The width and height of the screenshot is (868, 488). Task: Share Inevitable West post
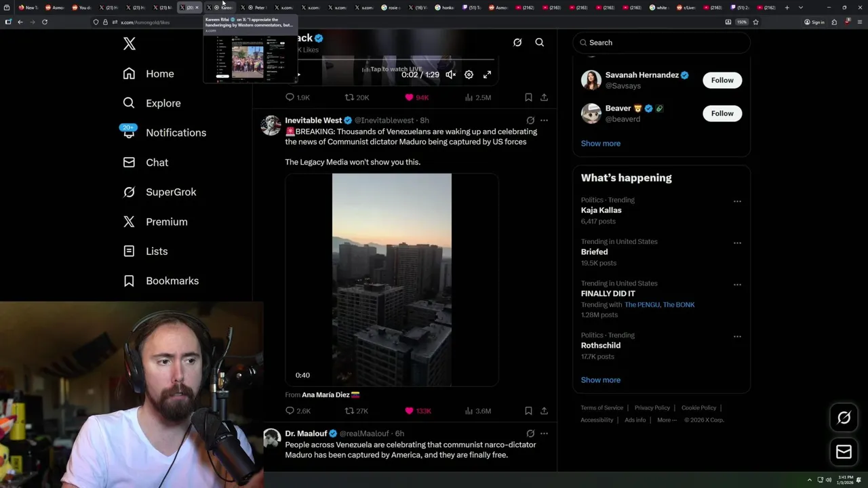[x=544, y=411]
